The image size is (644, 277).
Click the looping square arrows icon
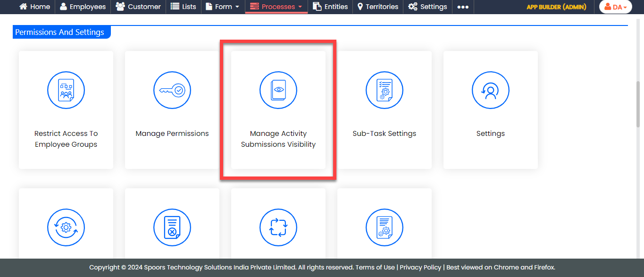278,227
